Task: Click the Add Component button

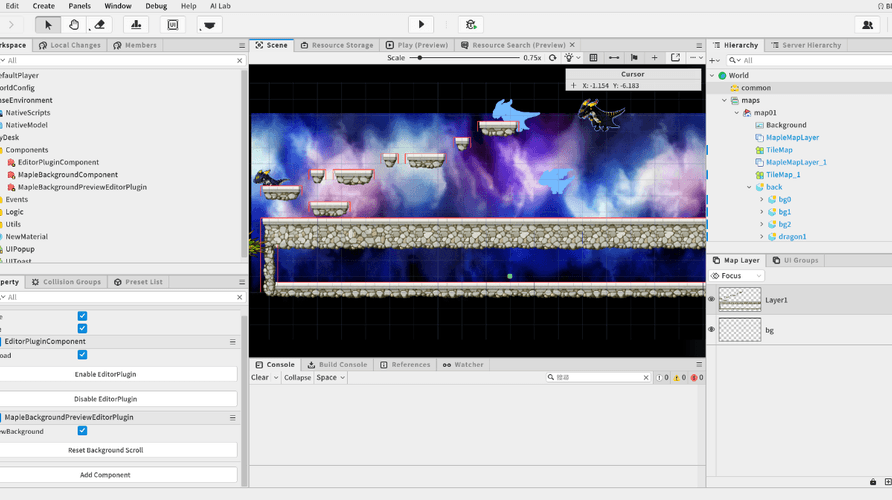Action: [105, 474]
